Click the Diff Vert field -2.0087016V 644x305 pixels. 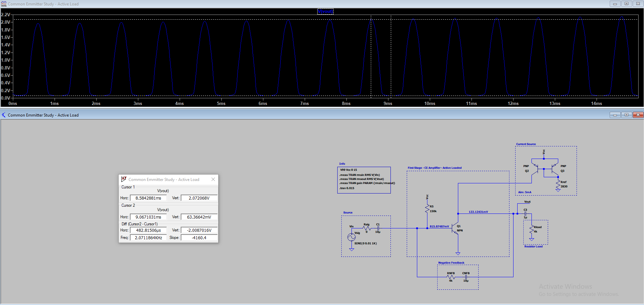199,230
